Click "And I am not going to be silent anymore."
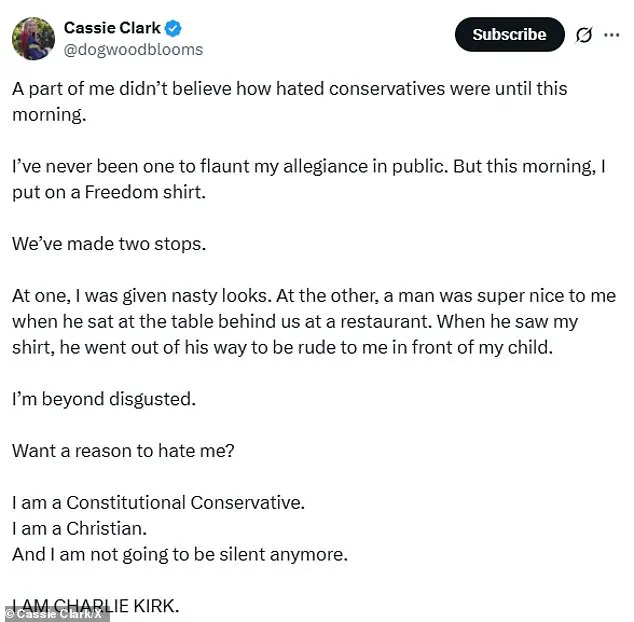The height and width of the screenshot is (622, 634). point(180,554)
